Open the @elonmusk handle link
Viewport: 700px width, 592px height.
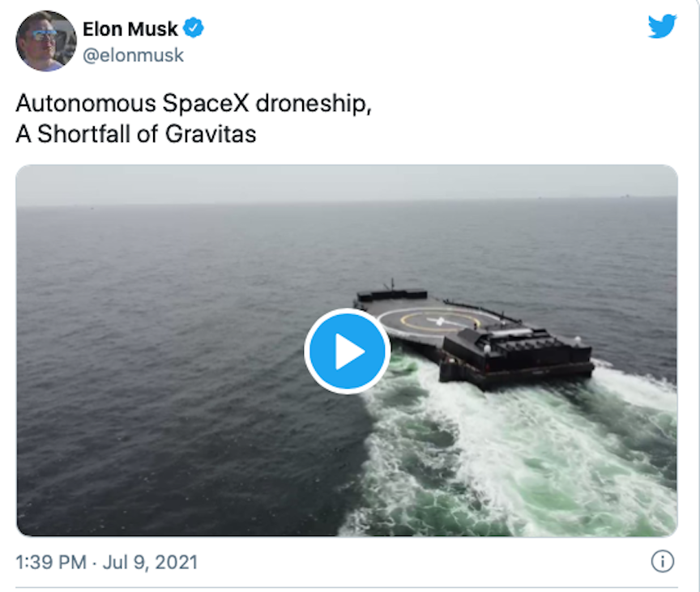[x=133, y=55]
